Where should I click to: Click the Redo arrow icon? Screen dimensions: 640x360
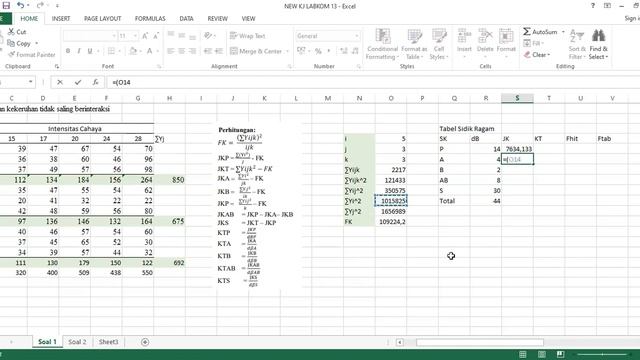pyautogui.click(x=40, y=6)
